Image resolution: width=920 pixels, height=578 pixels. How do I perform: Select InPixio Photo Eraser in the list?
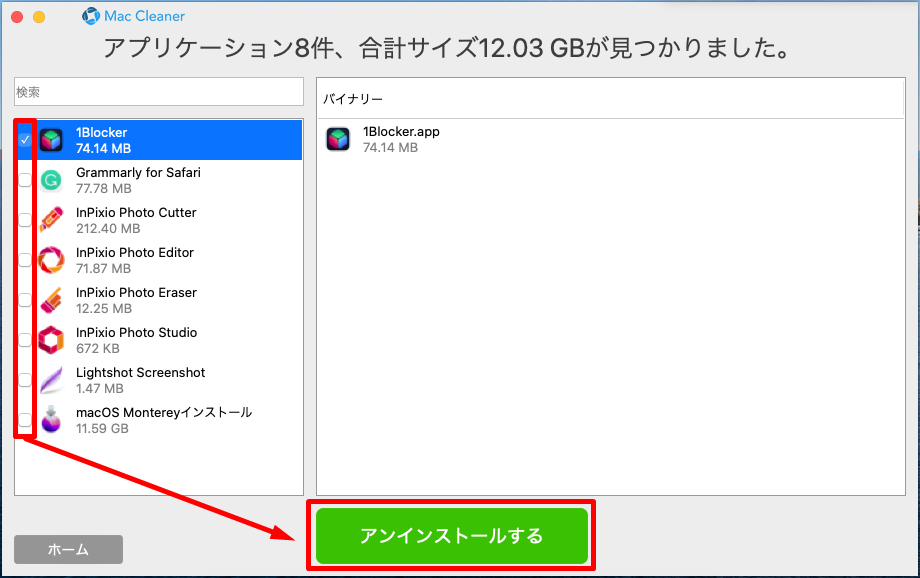pos(136,292)
